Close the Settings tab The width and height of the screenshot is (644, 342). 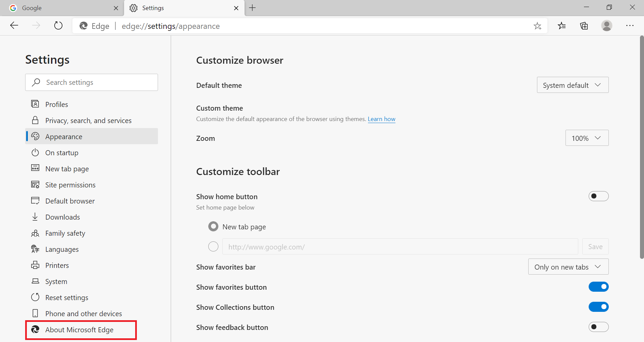pyautogui.click(x=236, y=8)
